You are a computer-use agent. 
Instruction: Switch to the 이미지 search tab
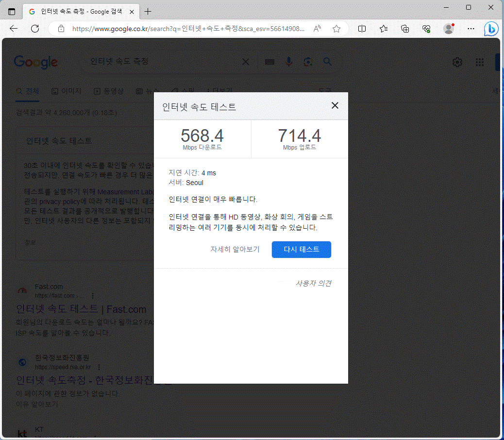[67, 91]
